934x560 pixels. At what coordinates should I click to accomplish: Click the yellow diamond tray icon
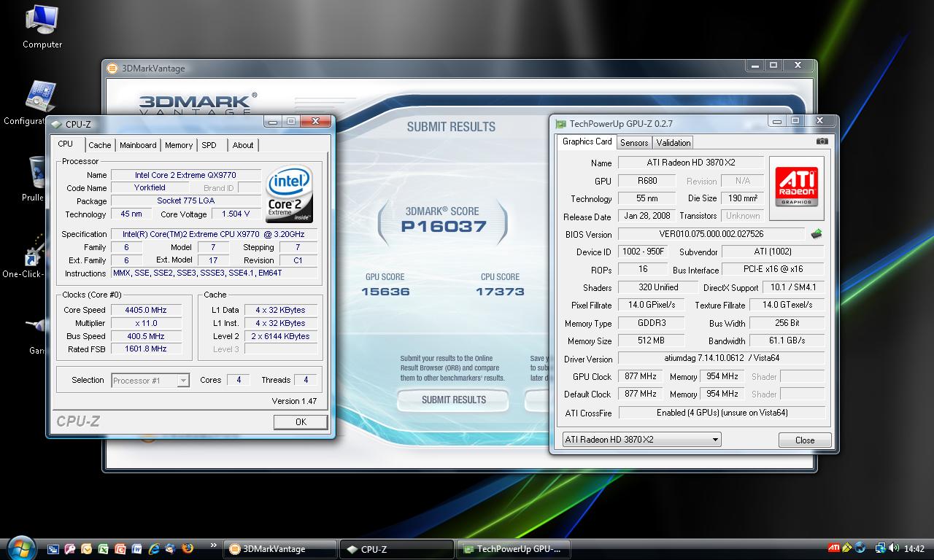(x=847, y=548)
